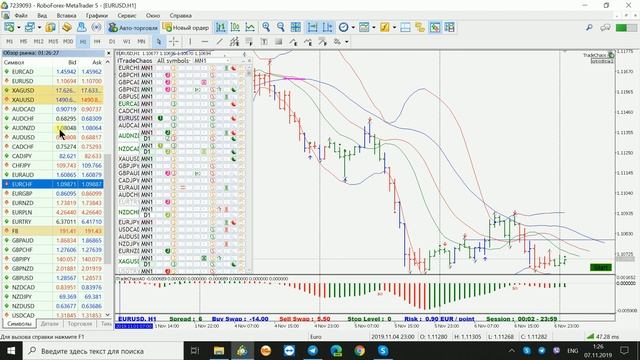
Task: Switch to the Детали tab
Action: pyautogui.click(x=50, y=324)
